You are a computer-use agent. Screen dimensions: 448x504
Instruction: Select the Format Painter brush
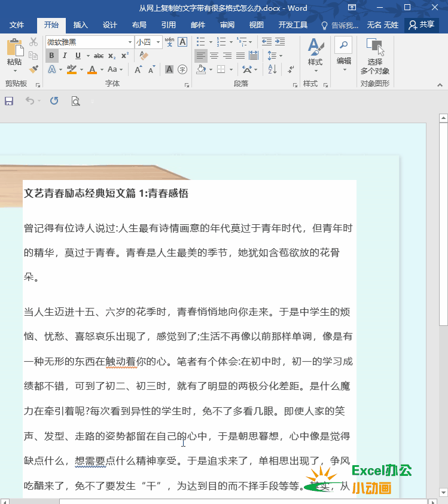click(33, 69)
